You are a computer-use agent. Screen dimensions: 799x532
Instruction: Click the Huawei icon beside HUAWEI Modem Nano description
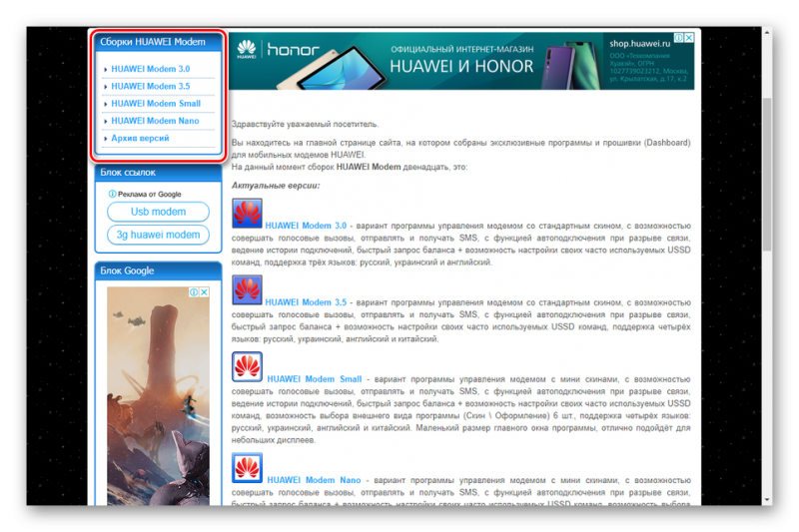(247, 467)
